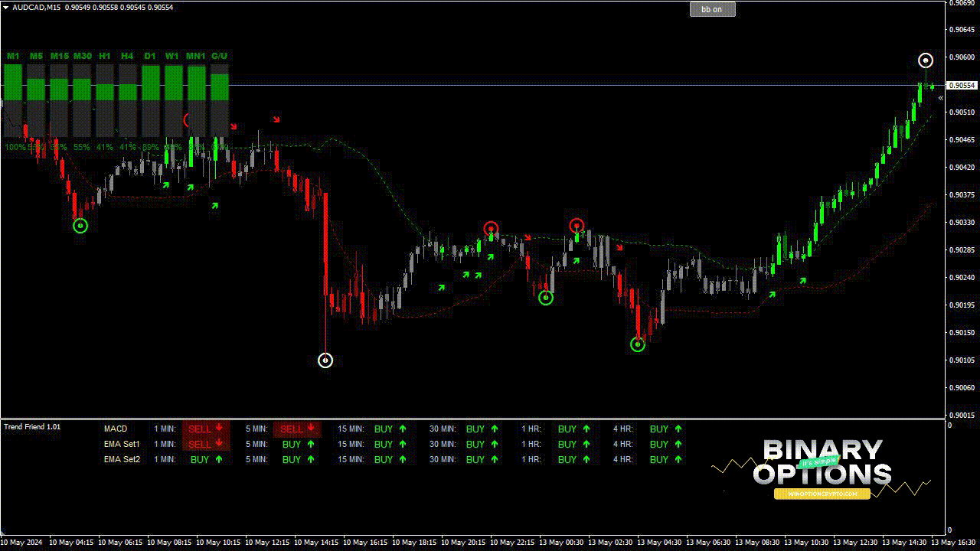The width and height of the screenshot is (980, 551).
Task: Click the left red circle sell signal
Action: pos(491,228)
